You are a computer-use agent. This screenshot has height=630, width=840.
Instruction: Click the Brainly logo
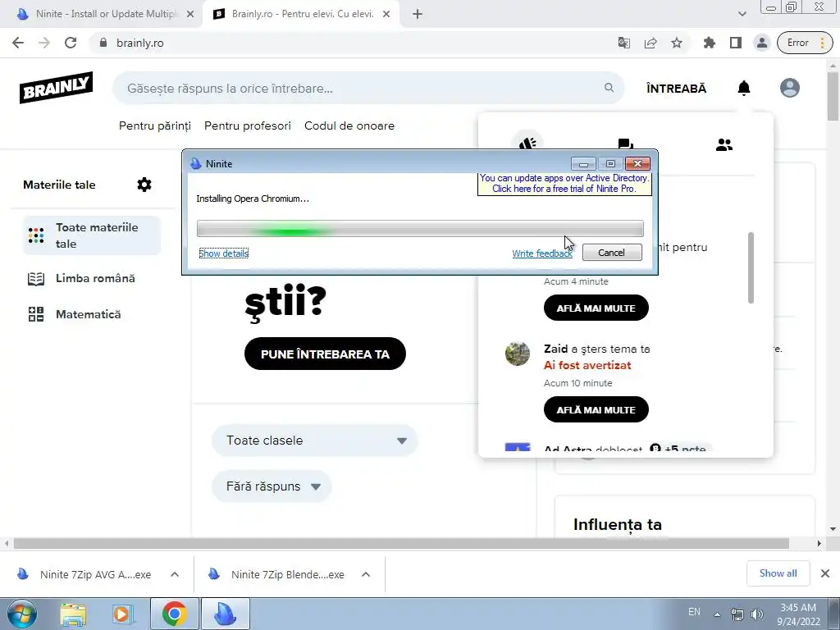[57, 87]
